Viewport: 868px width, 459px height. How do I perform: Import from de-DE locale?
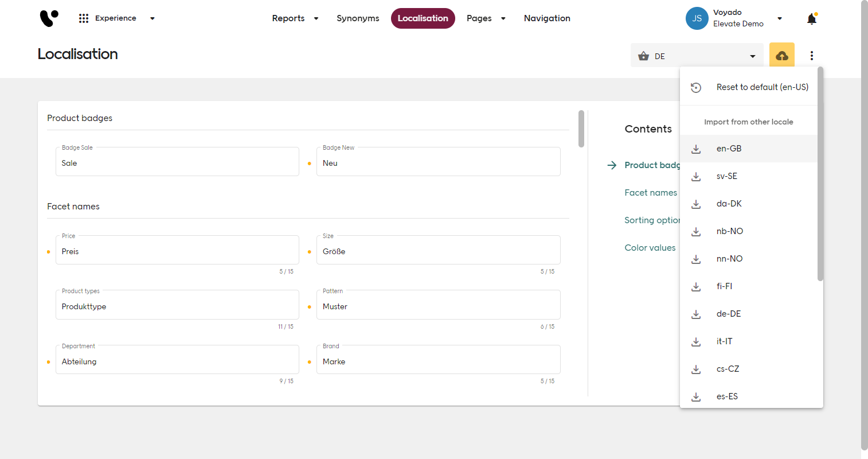749,314
